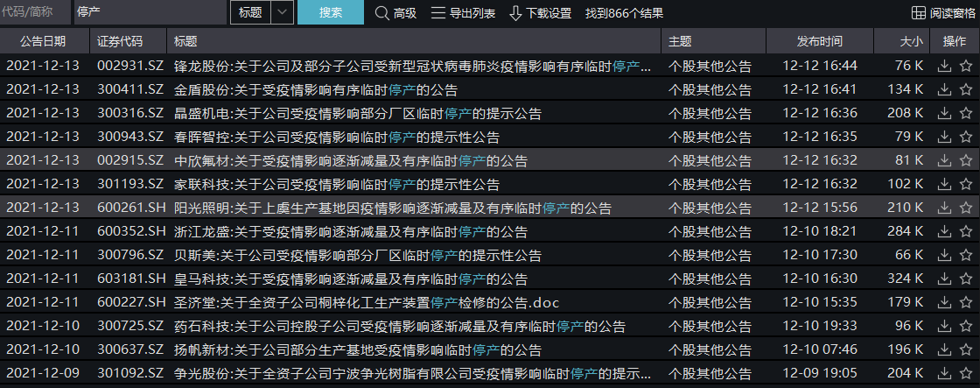Viewport: 980px width, 388px height.
Task: Click the 代码/简称 input field
Action: [x=35, y=12]
